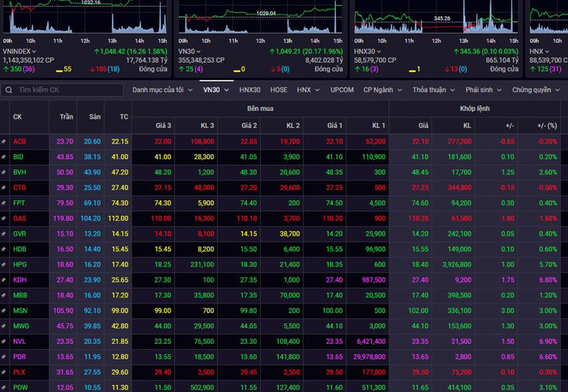The image size is (568, 392).
Task: Sort by the Sàn column header
Action: (95, 117)
